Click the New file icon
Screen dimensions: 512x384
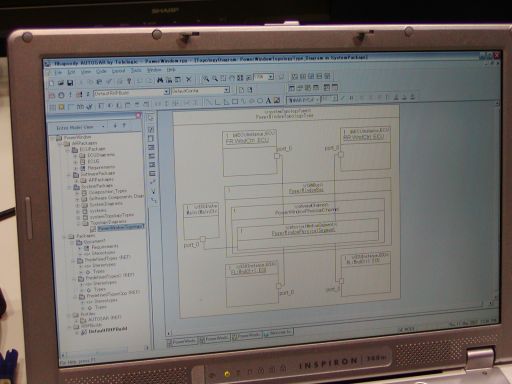tap(52, 83)
